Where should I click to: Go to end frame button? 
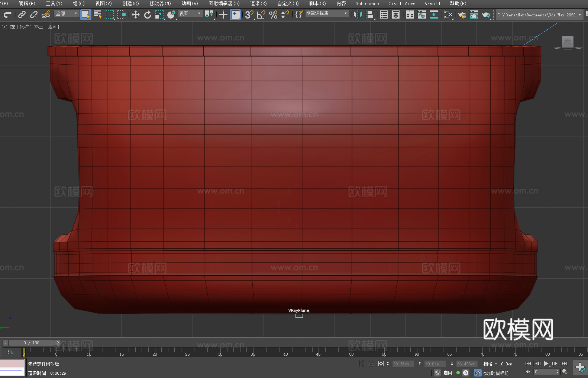565,364
